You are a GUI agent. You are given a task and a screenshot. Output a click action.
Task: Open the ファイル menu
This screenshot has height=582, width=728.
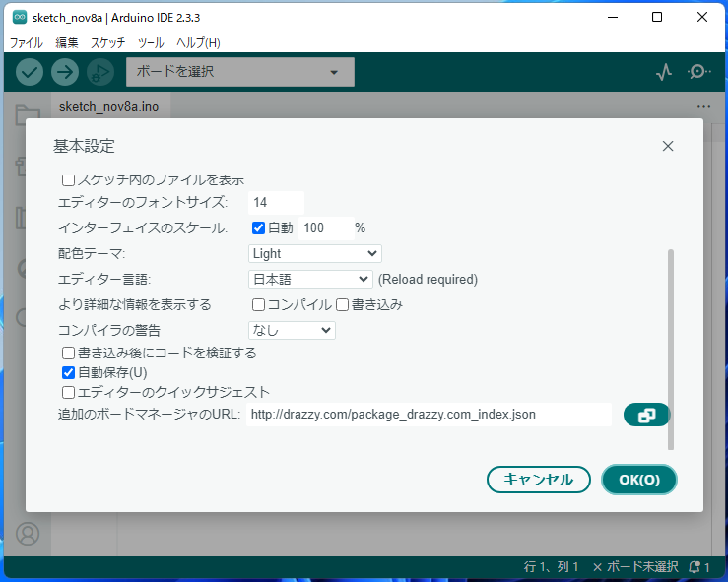(x=27, y=43)
